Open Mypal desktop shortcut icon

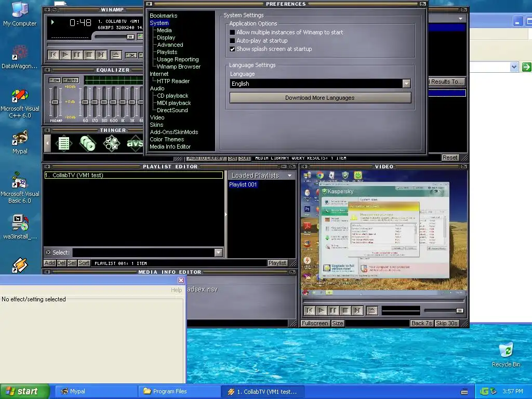[20, 143]
